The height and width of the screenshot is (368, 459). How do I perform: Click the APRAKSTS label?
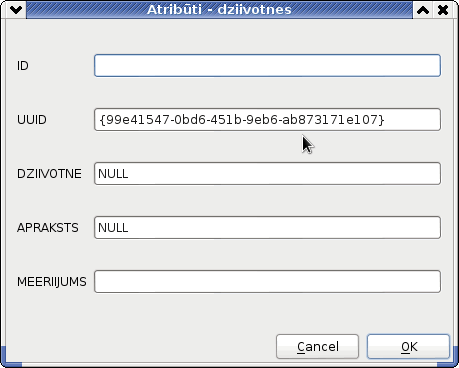pyautogui.click(x=48, y=228)
